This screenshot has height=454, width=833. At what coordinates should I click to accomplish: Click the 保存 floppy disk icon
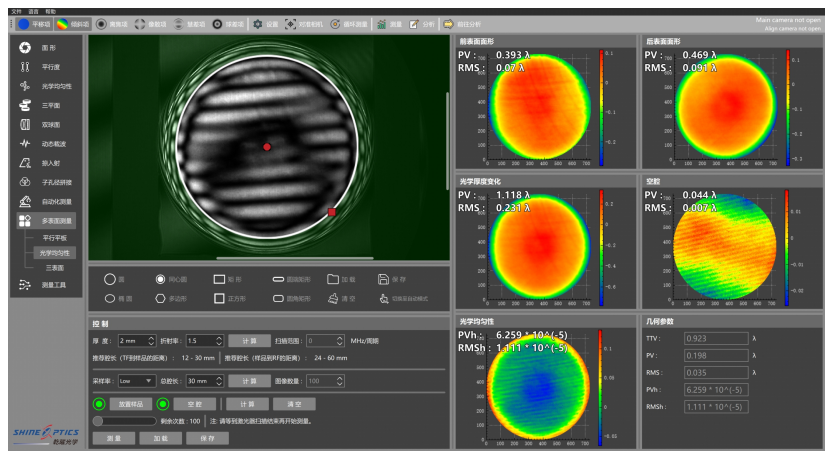384,280
